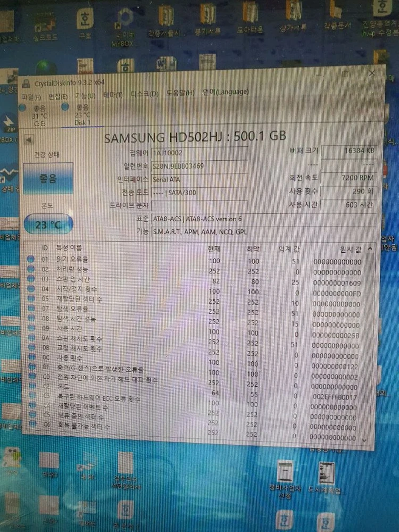Click the features field S.M.A.R.T., APM, AAM
399x532 pixels.
tap(264, 232)
